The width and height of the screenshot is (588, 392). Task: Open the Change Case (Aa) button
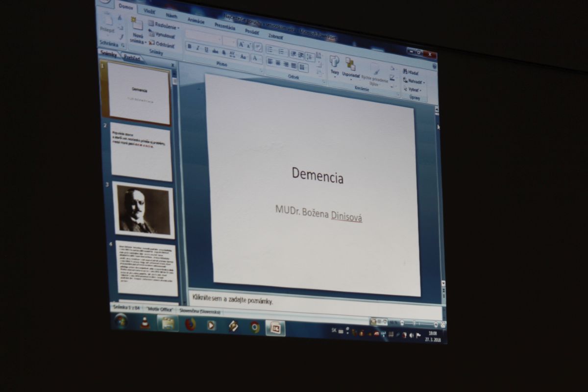tap(243, 56)
